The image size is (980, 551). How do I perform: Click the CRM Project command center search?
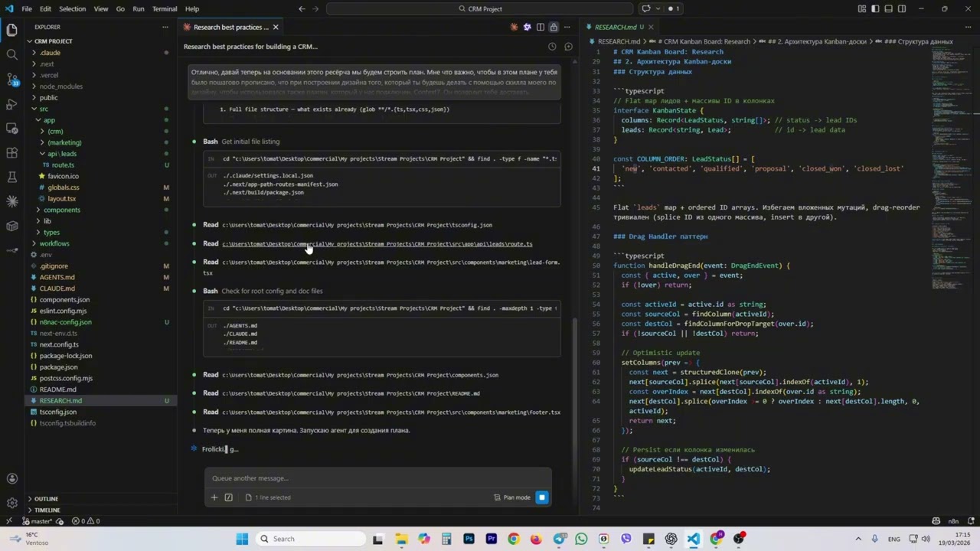click(480, 8)
